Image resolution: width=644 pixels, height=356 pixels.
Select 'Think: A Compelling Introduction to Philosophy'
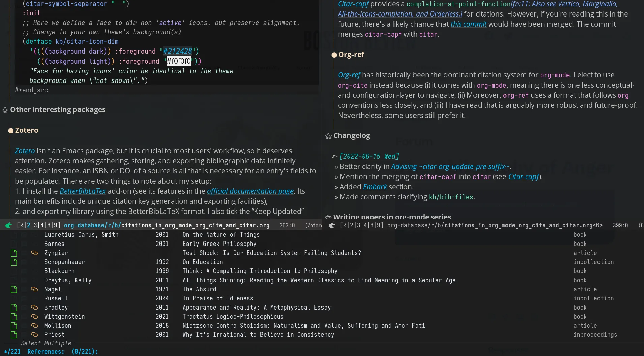tap(260, 271)
